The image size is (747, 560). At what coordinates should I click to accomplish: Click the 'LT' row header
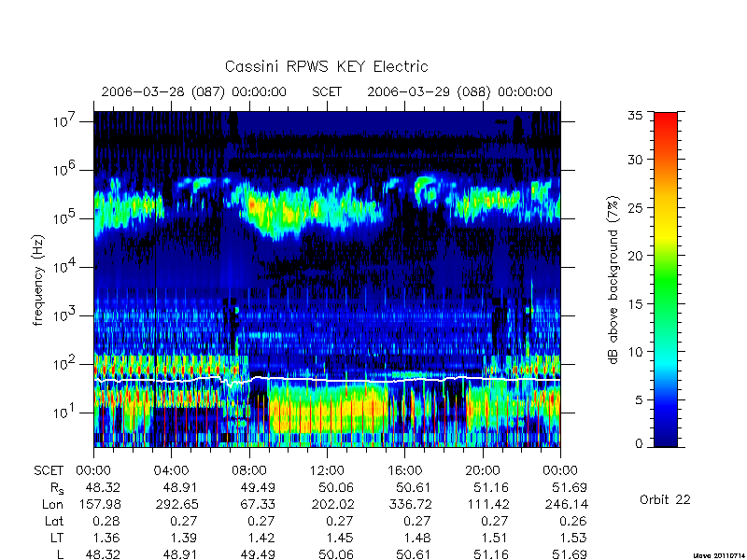[x=57, y=538]
